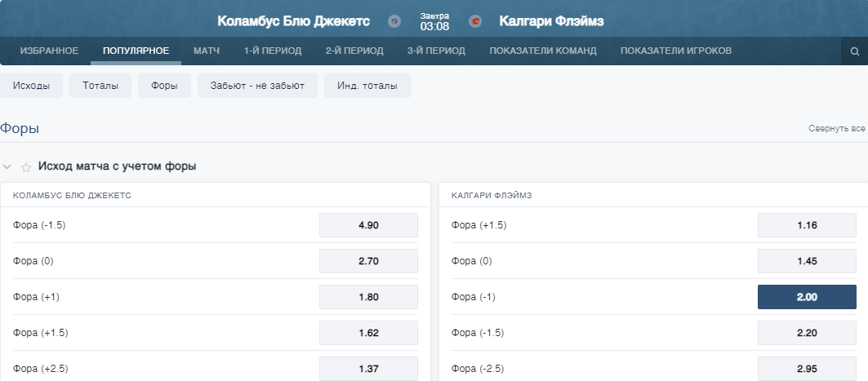Pick Calgary Фора (0) odds 1.45

(807, 261)
